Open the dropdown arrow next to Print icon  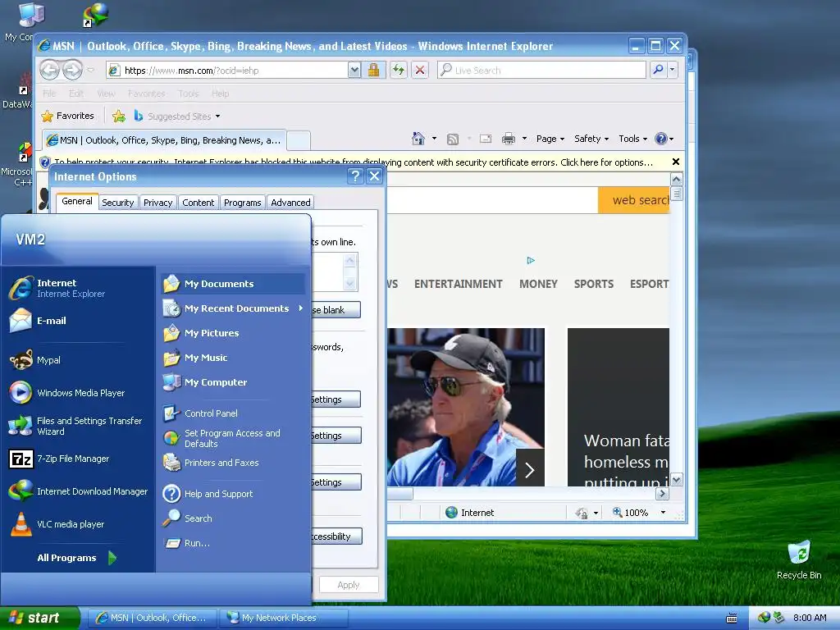click(x=524, y=139)
